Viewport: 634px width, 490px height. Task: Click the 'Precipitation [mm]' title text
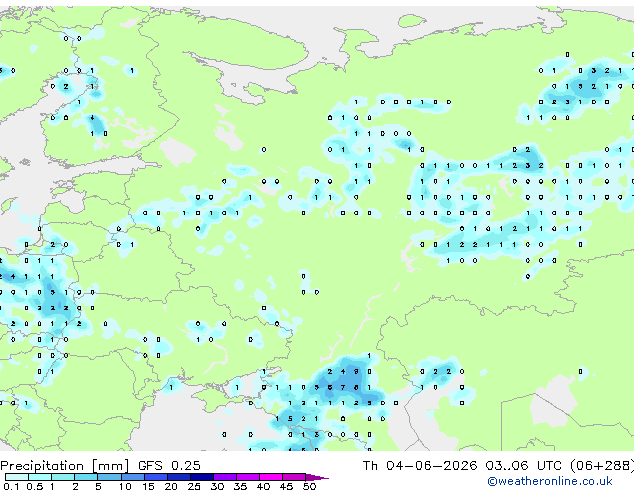[65, 466]
